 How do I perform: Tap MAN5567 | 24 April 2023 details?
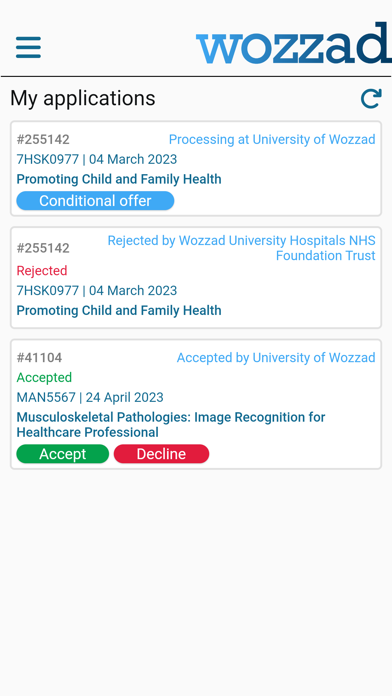click(90, 397)
